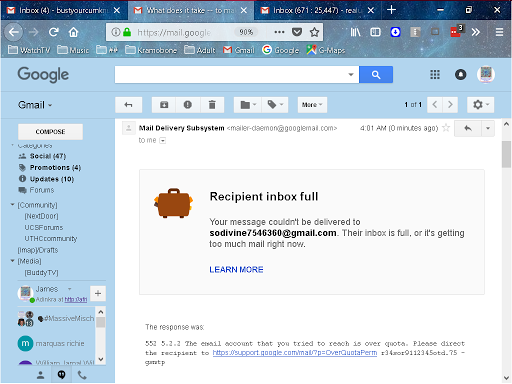Open red extension icon with badge 3

(457, 31)
